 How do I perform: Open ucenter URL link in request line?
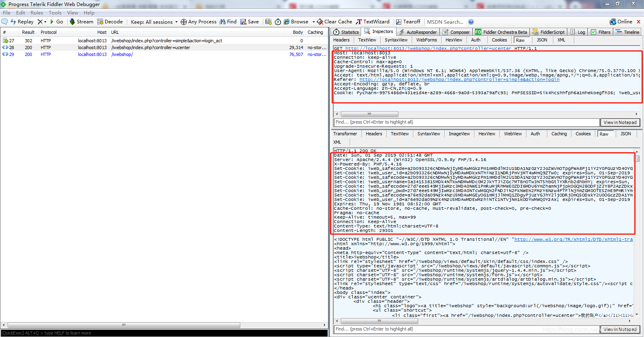pyautogui.click(x=428, y=48)
